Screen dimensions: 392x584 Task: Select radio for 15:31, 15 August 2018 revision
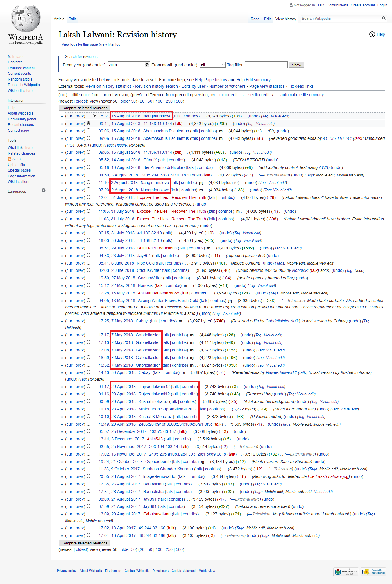[94, 116]
